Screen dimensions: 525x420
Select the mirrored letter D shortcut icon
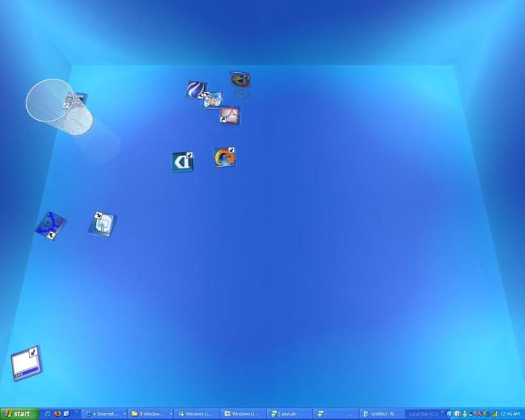183,162
